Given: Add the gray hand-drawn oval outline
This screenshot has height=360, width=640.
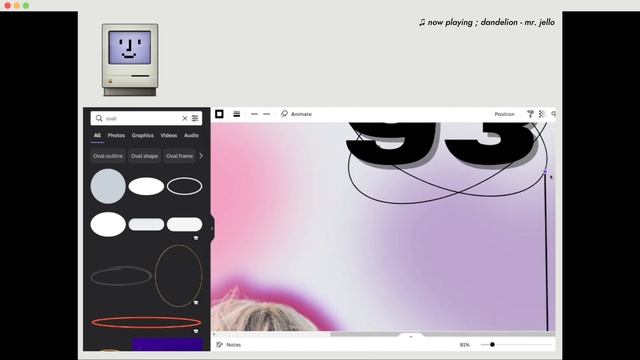Looking at the screenshot, I should [121, 276].
